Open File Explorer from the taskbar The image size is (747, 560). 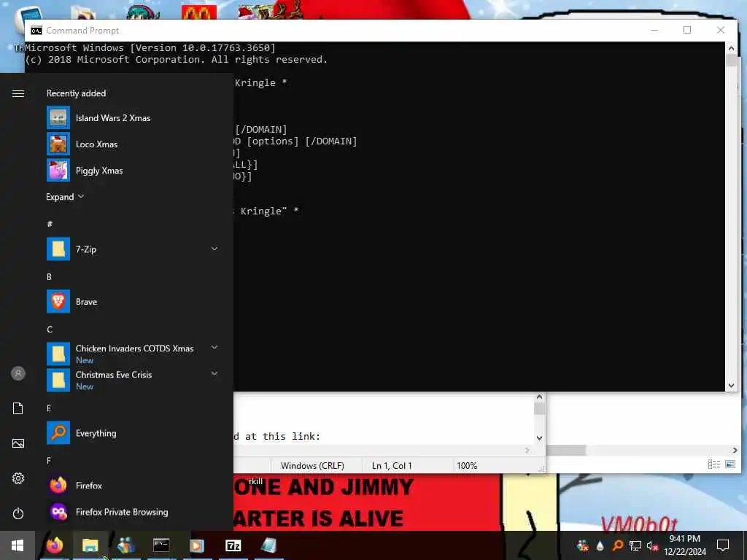90,545
